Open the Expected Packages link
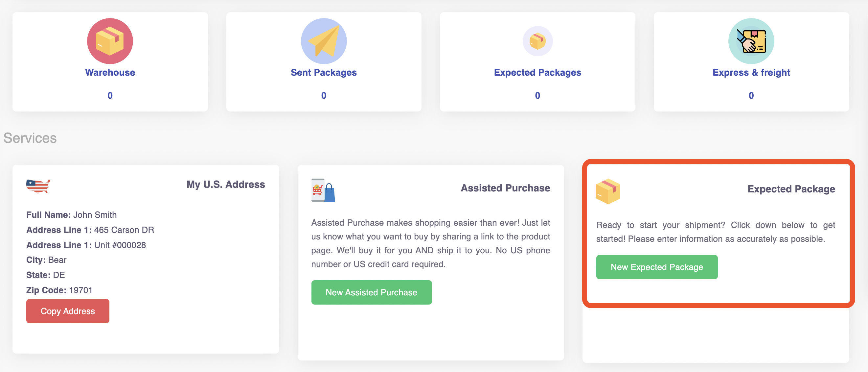This screenshot has height=372, width=868. click(x=537, y=72)
